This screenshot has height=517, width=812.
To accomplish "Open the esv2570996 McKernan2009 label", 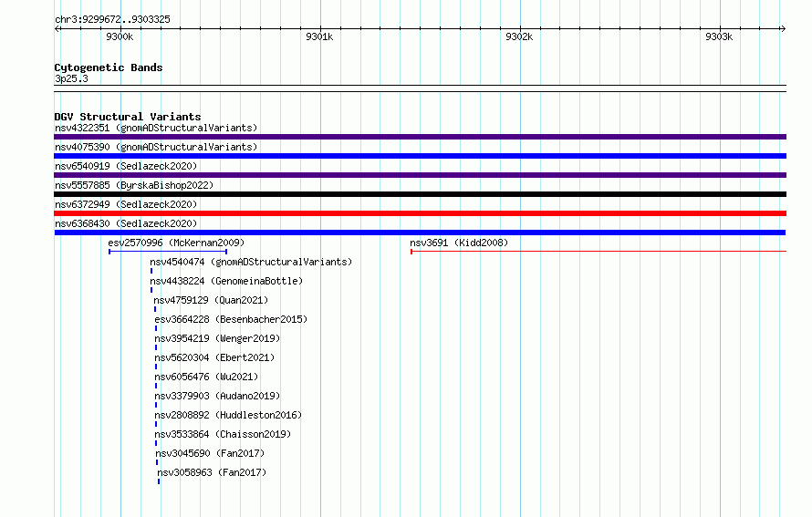I will 176,243.
